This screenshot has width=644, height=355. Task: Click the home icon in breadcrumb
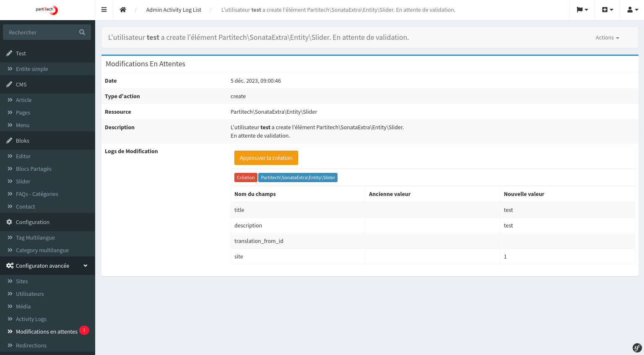coord(123,10)
